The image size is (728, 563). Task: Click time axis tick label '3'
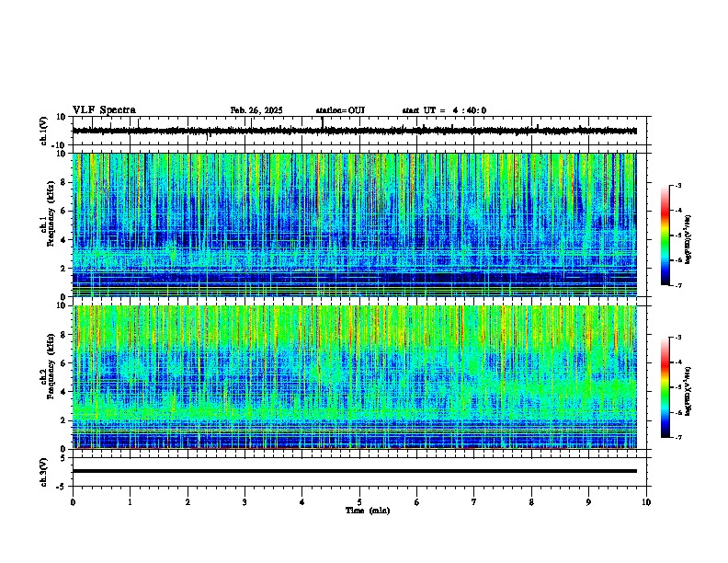pyautogui.click(x=245, y=502)
